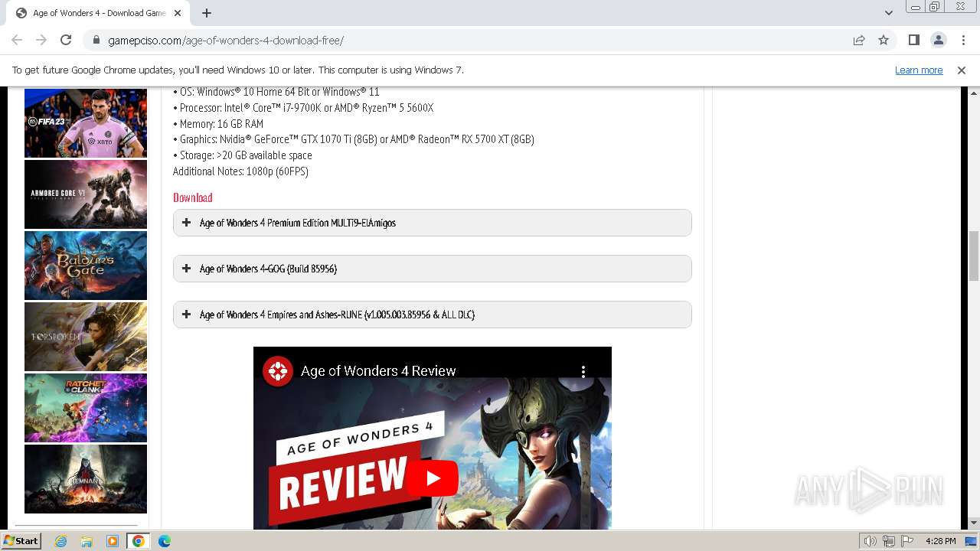Open FIFA 23 game thumbnail
The height and width of the screenshot is (551, 980).
(86, 122)
